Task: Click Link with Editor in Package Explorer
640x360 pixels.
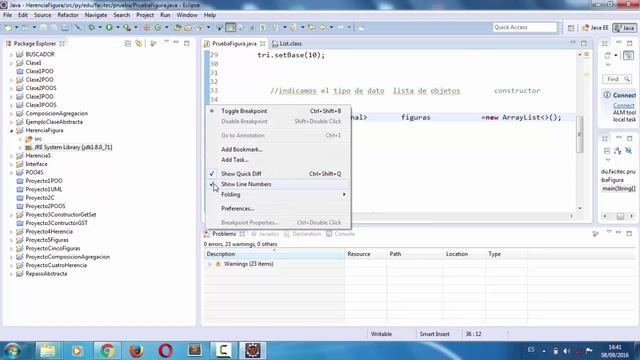Action: pyautogui.click(x=139, y=43)
